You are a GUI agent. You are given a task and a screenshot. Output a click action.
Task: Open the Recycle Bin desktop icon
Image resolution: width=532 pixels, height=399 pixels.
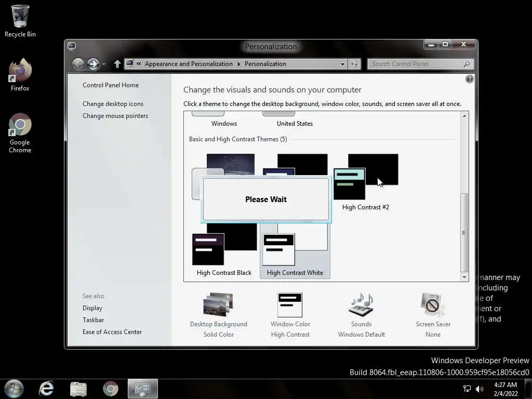click(20, 21)
